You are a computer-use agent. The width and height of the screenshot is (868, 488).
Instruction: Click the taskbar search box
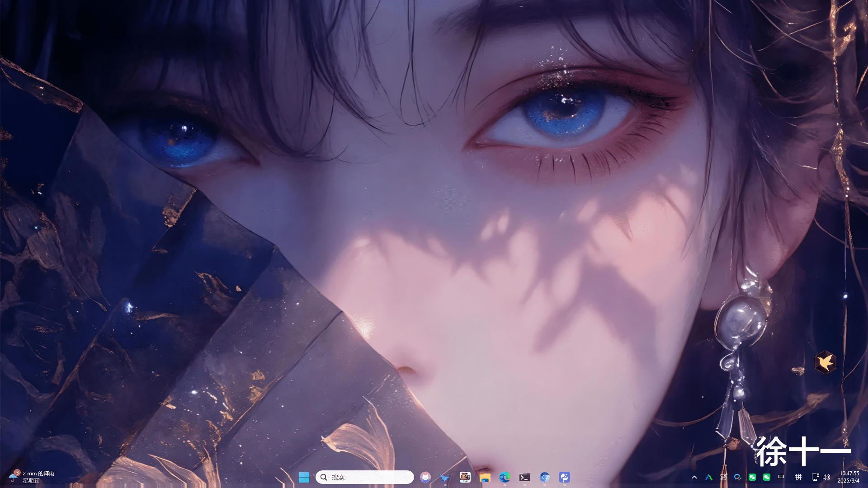[364, 477]
